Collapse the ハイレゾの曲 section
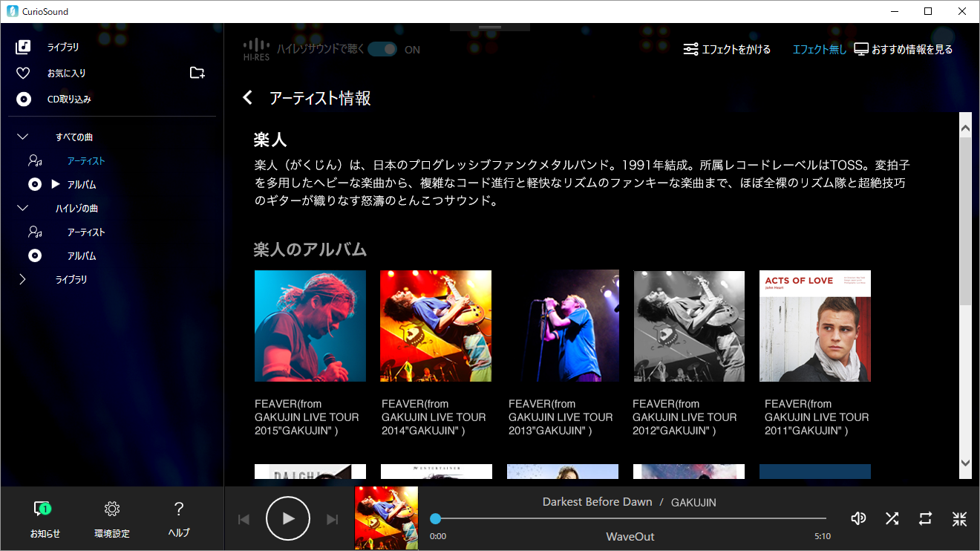980x551 pixels. point(22,208)
